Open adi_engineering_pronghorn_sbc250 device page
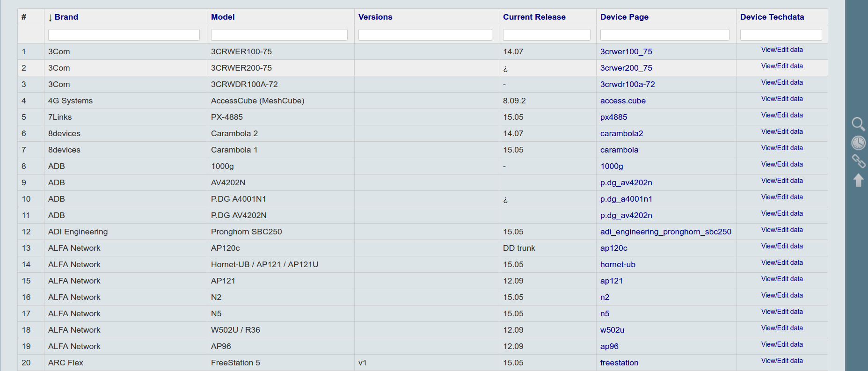This screenshot has height=371, width=868. pyautogui.click(x=665, y=232)
